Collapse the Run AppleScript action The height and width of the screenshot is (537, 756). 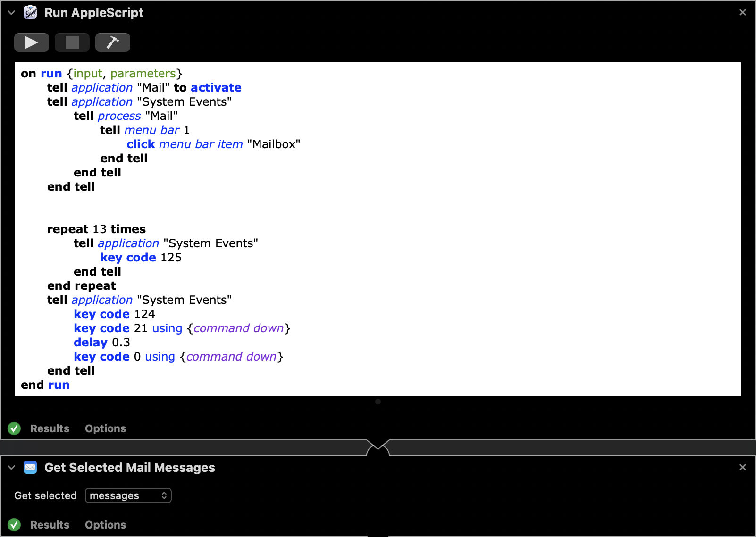pyautogui.click(x=10, y=12)
